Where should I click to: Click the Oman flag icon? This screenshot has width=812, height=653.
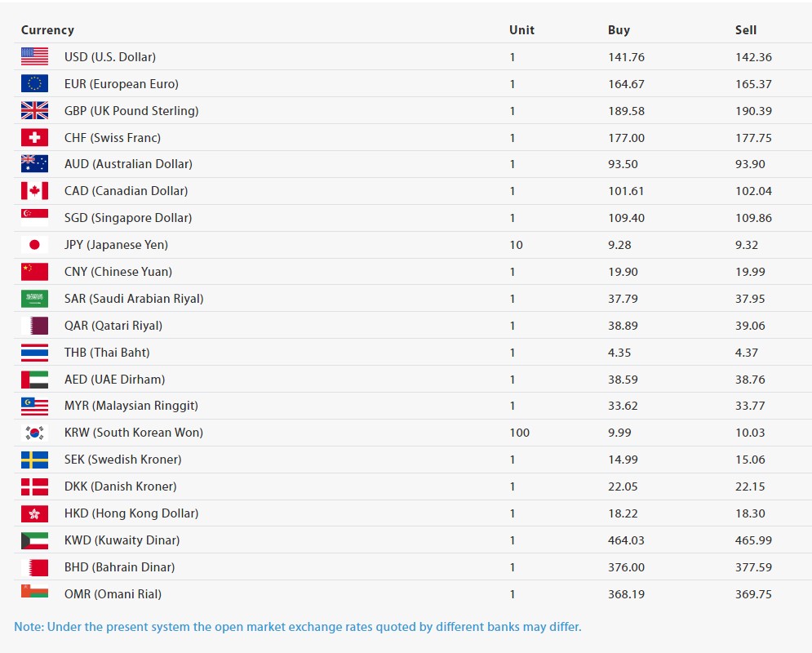34,593
